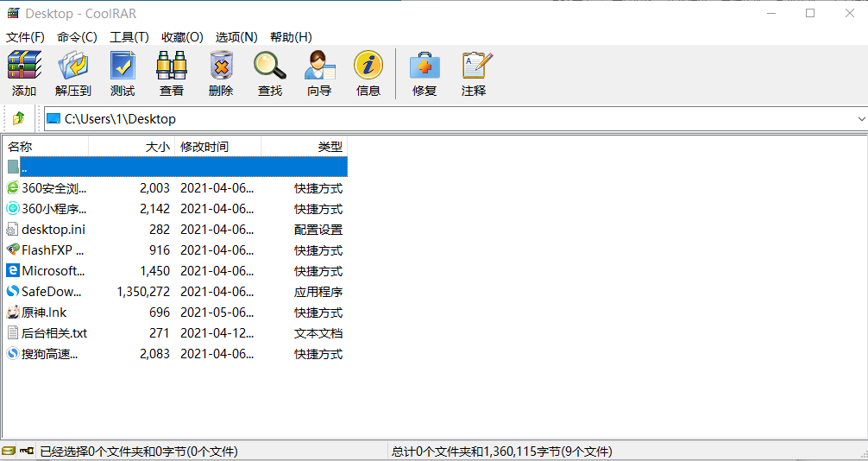Select the 后台相关.txt file name
The height and width of the screenshot is (461, 868).
(x=54, y=333)
